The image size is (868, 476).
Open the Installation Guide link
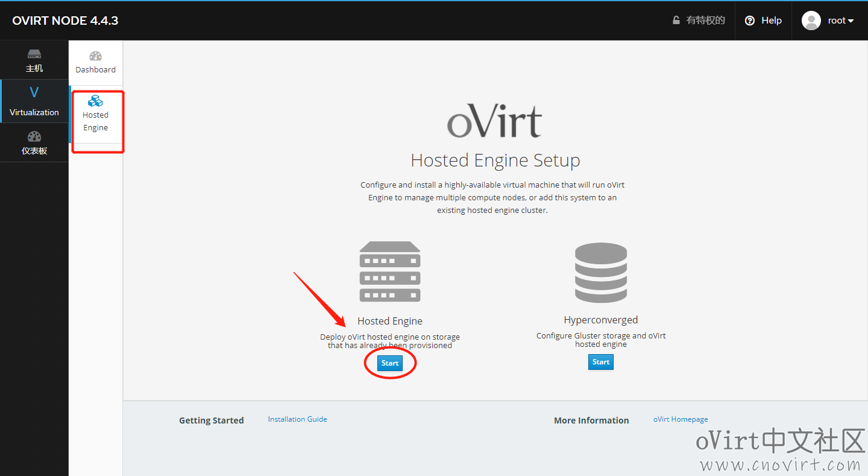[298, 419]
